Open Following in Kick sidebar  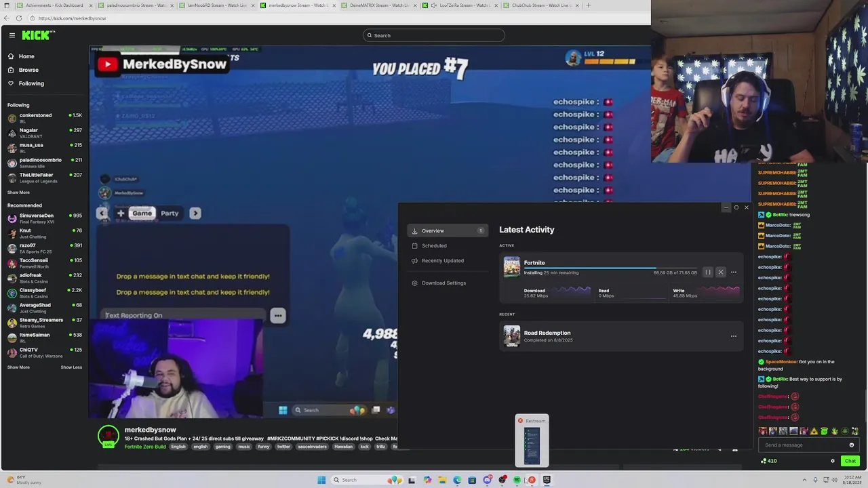coord(31,83)
